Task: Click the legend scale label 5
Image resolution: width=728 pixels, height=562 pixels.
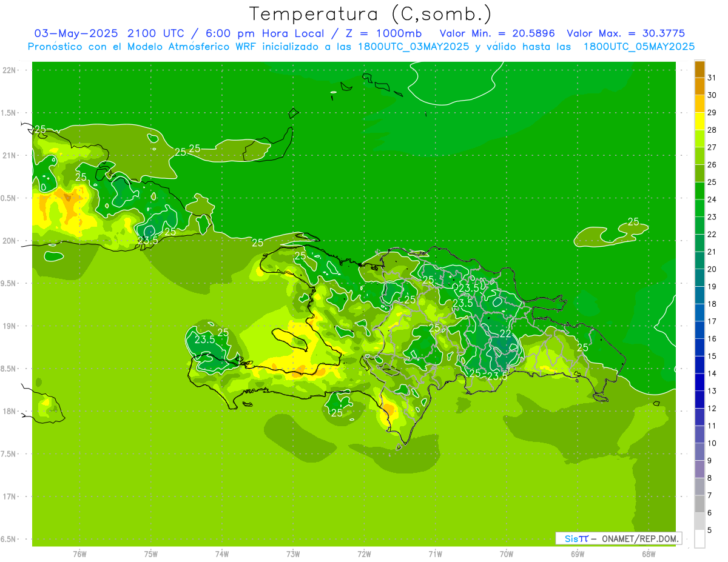Action: tap(710, 530)
